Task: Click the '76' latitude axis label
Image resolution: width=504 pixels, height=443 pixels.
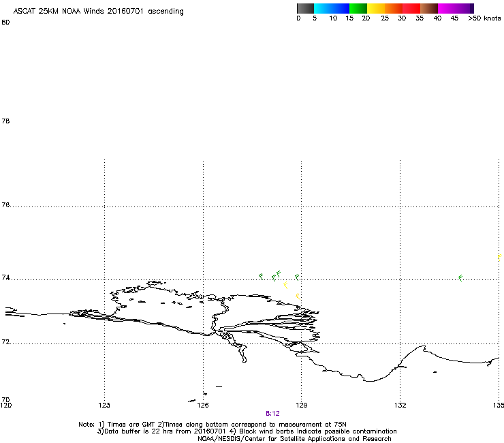Action: tap(5, 205)
